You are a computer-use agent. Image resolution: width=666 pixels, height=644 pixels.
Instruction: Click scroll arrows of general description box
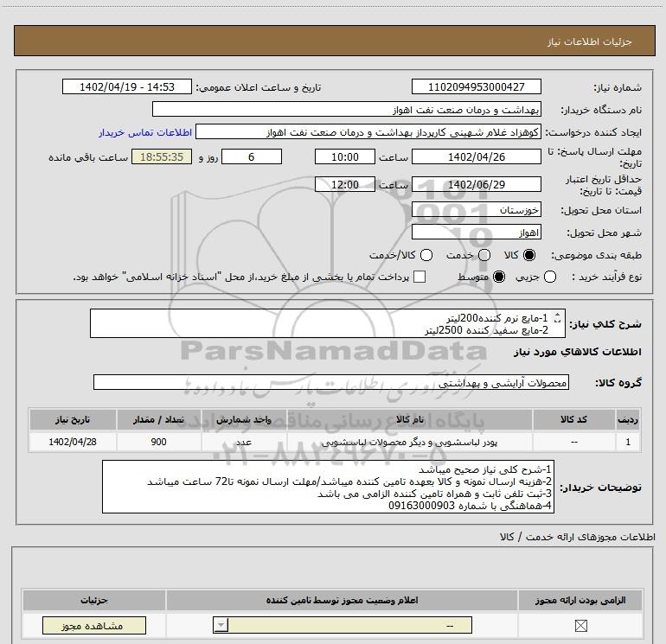pos(557,317)
